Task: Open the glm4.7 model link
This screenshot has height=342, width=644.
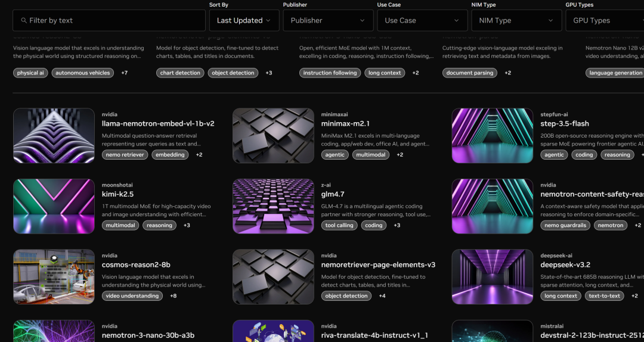Action: pyautogui.click(x=333, y=194)
